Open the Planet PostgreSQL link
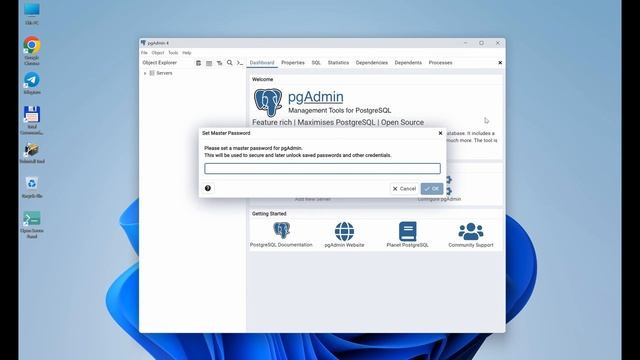Viewport: 640px width, 360px height. tap(407, 245)
